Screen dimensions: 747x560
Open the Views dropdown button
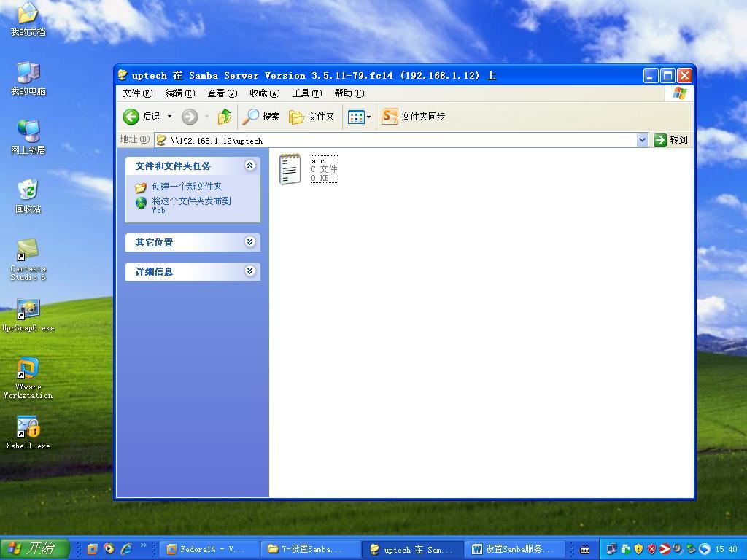(359, 116)
